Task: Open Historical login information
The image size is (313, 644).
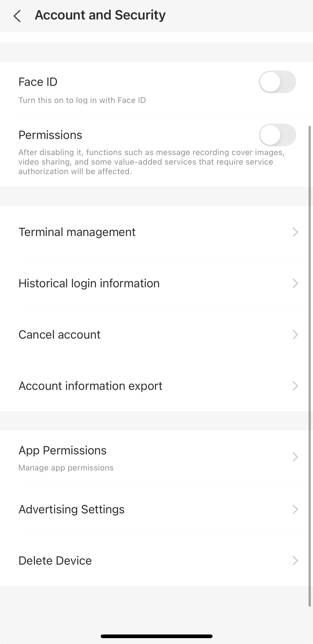Action: (x=89, y=283)
